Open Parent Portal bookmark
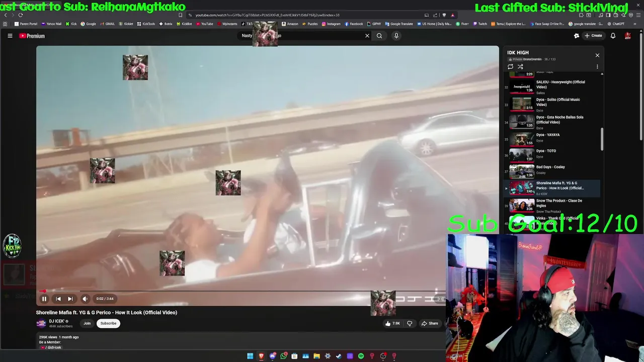The image size is (644, 362). point(26,24)
